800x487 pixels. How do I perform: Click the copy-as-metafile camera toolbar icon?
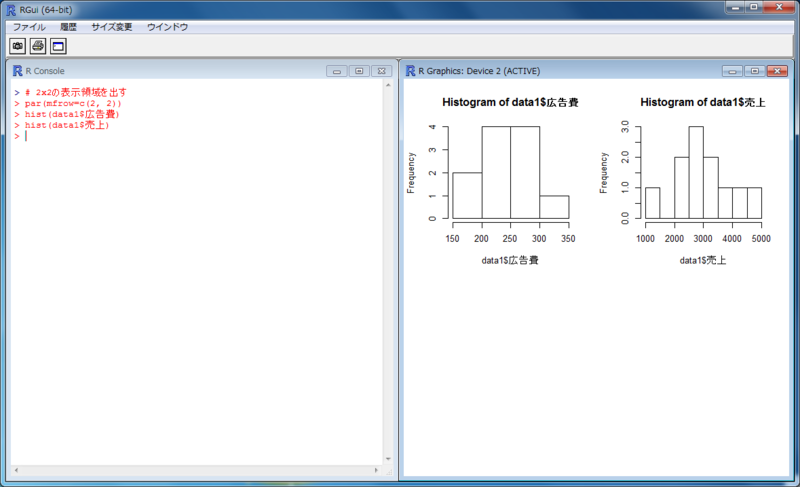point(17,46)
